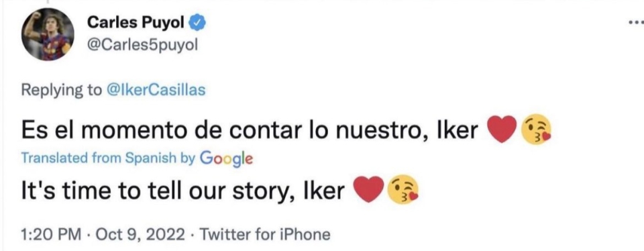Screen dimensions: 644x251
Task: Click the Google logo in translation line
Action: click(x=225, y=158)
